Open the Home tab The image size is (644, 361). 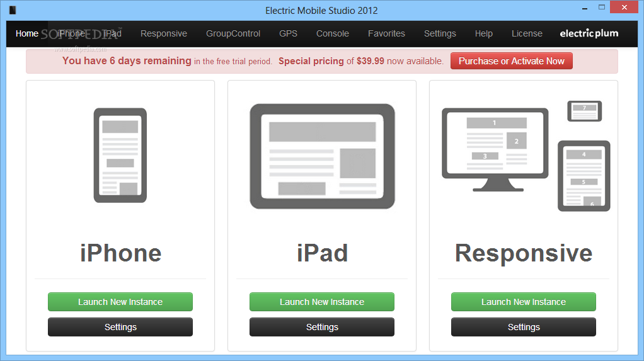[x=27, y=33]
